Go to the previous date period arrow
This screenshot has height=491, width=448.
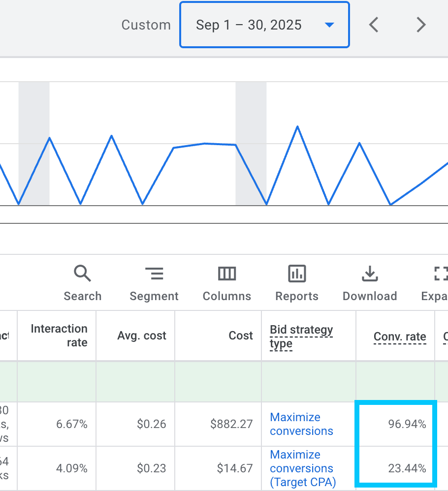[x=374, y=25]
